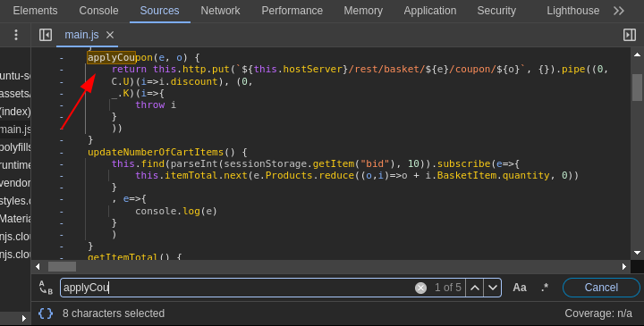Close the main.js file tab

point(110,35)
